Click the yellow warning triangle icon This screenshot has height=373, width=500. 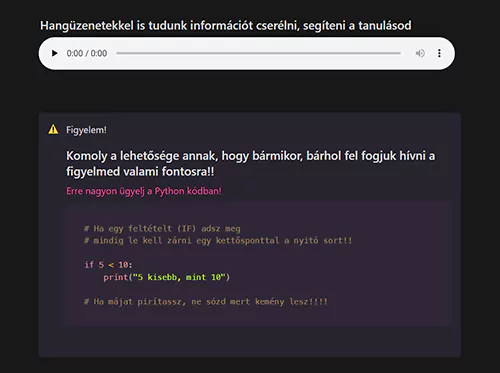53,129
